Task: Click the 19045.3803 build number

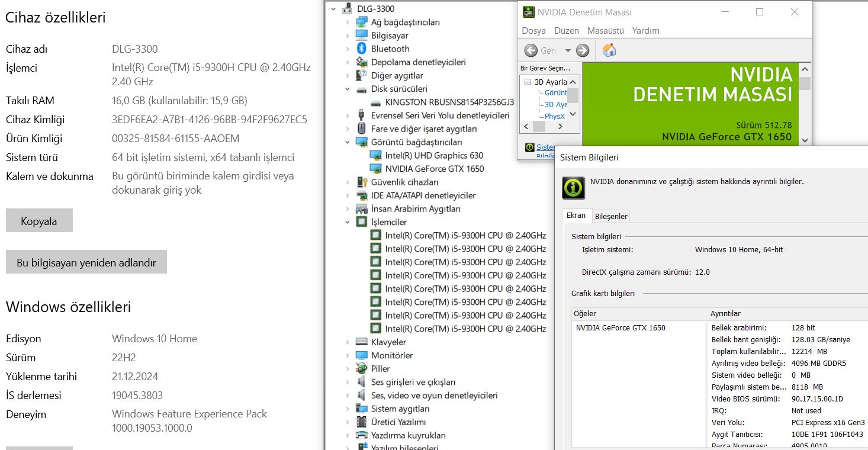Action: (x=137, y=395)
